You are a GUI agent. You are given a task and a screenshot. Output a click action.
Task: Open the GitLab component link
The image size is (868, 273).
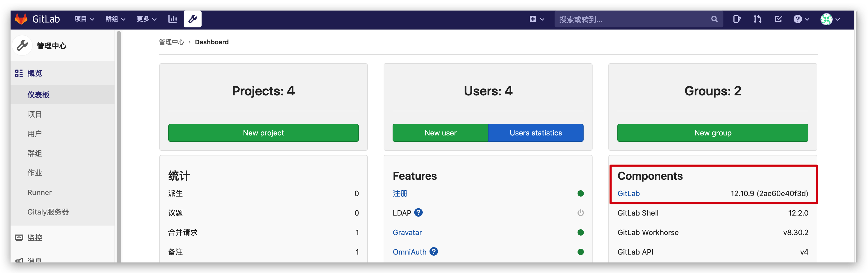[628, 194]
